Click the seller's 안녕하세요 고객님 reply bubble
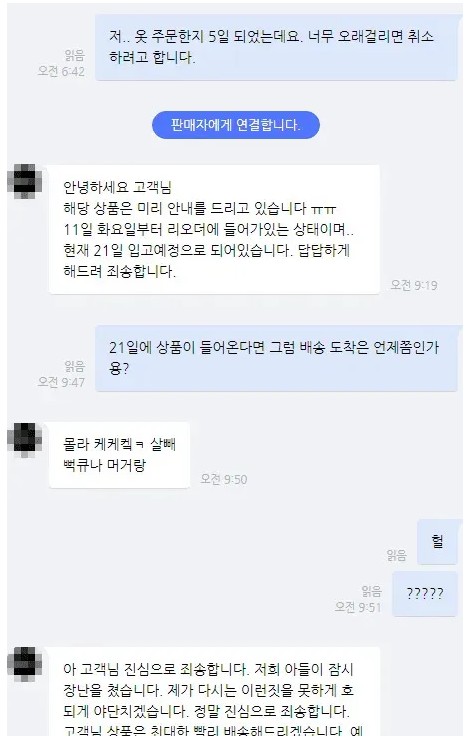467x741 pixels. [x=214, y=229]
